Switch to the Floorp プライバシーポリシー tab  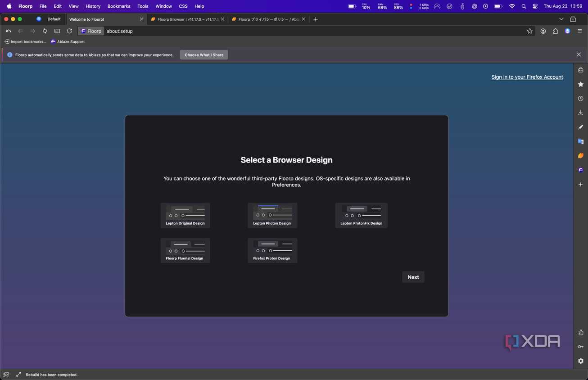click(268, 19)
